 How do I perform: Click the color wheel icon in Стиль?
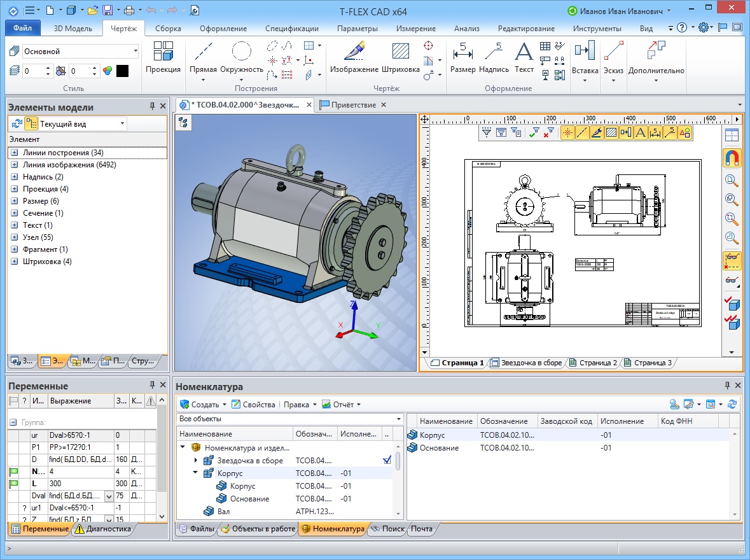[x=108, y=71]
